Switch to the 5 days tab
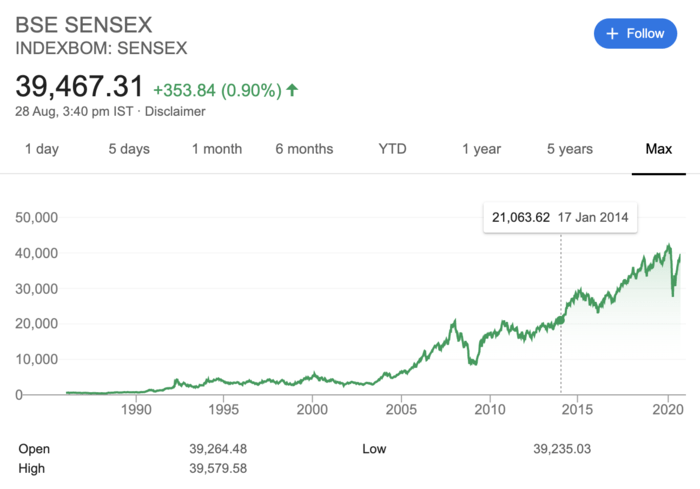 coord(129,149)
